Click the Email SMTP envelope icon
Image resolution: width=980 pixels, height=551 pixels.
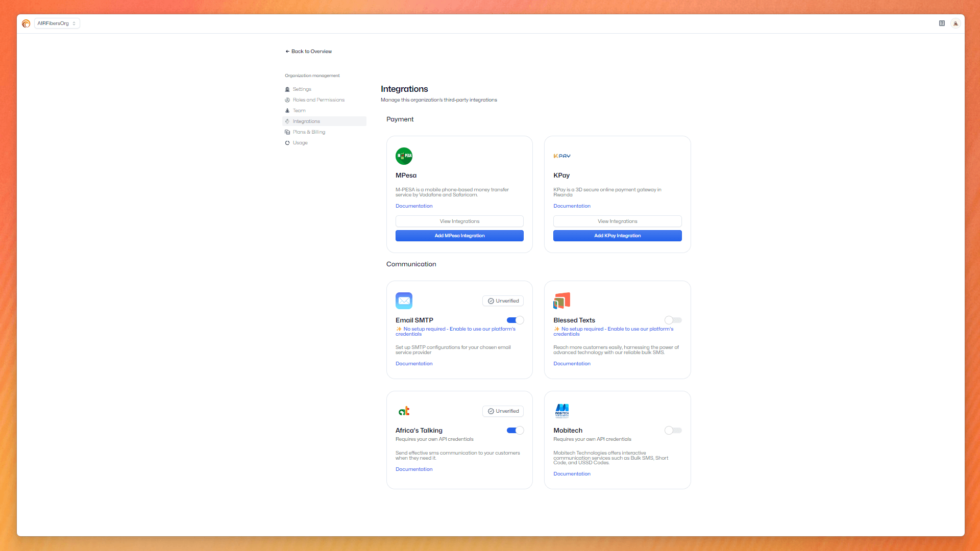pos(404,300)
